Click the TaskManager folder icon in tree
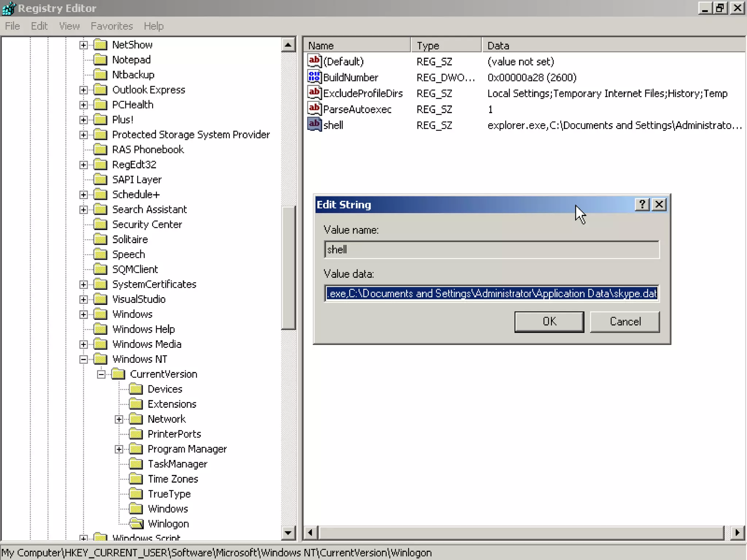Image resolution: width=747 pixels, height=560 pixels. 136,464
